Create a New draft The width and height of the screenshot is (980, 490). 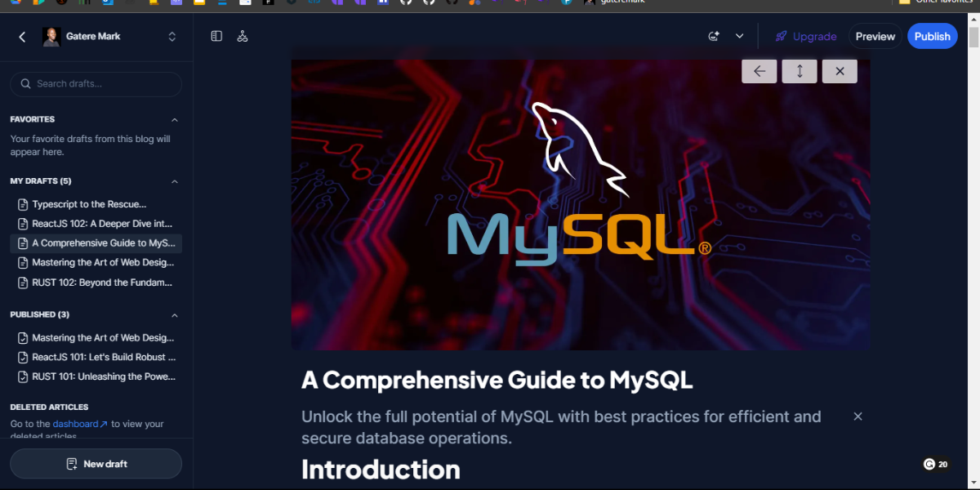(x=96, y=464)
